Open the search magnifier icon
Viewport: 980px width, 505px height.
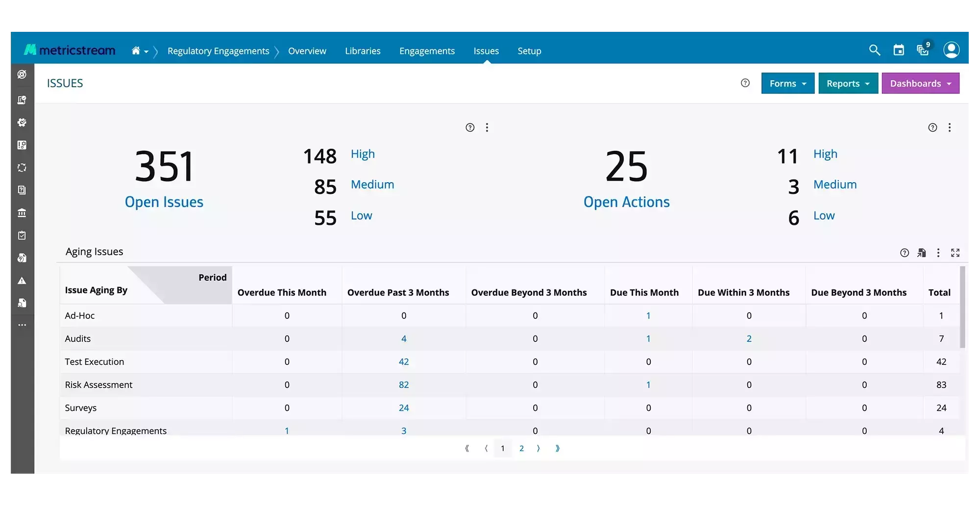point(875,50)
